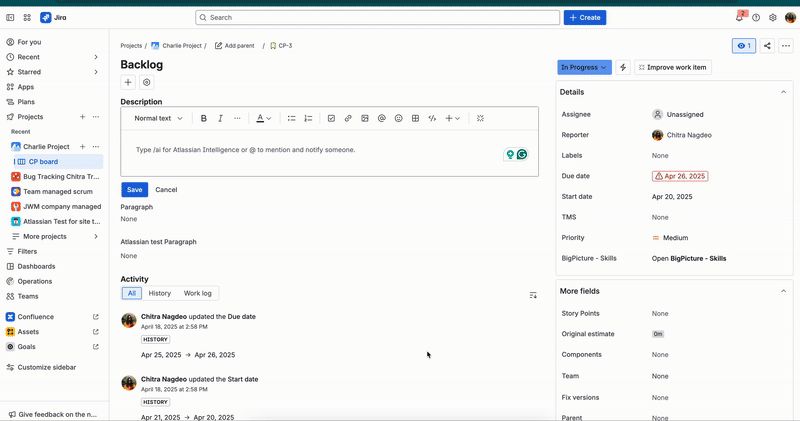Insert a numbered list
This screenshot has height=421, width=800.
308,118
